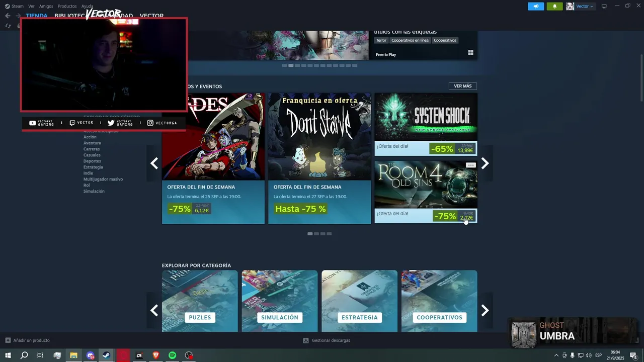Open the Rol genre link
This screenshot has height=362, width=644.
pyautogui.click(x=87, y=185)
